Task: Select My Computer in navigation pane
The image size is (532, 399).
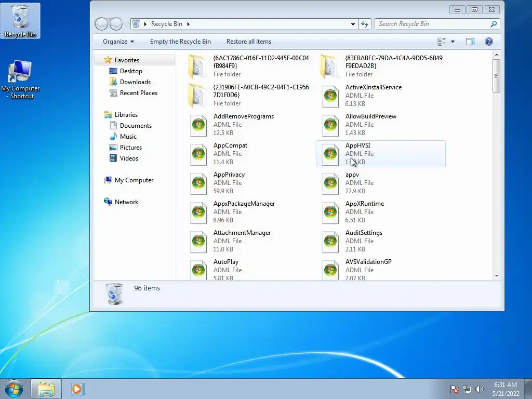Action: coord(134,180)
